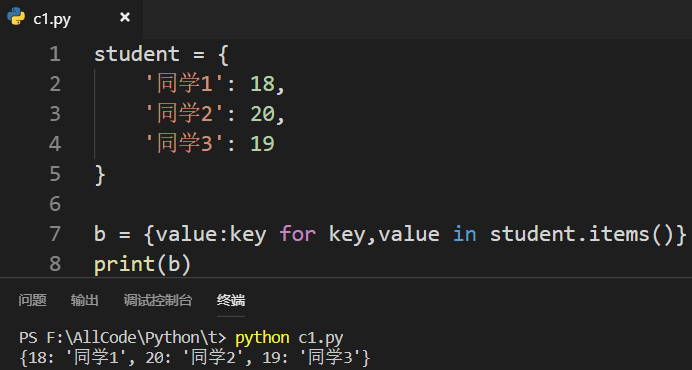
Task: Click the value 19 on line 4
Action: coord(263,144)
